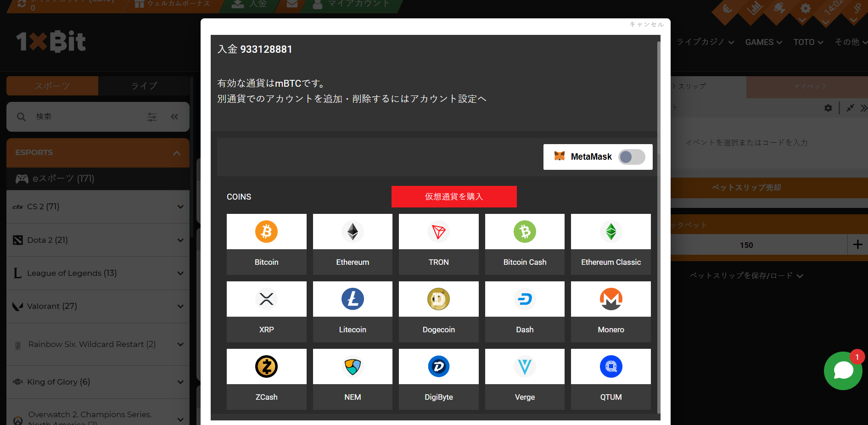The height and width of the screenshot is (425, 868).
Task: Choose the Ethereum coin icon
Action: click(353, 232)
